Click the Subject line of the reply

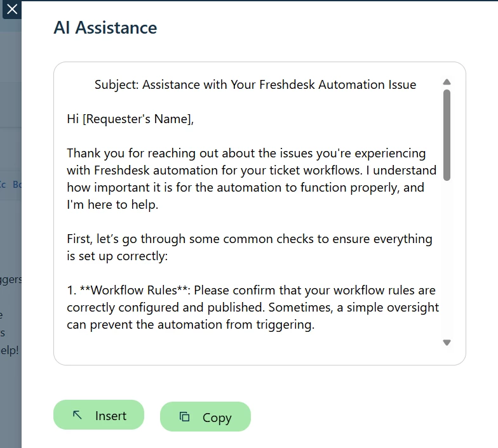[255, 85]
